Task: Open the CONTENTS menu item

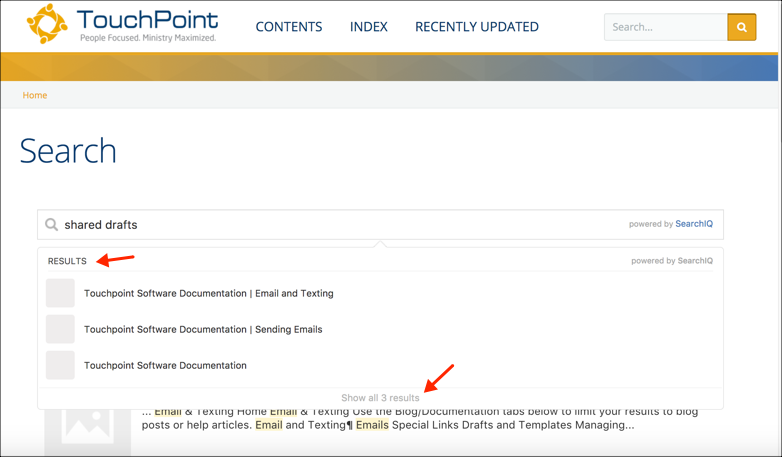Action: tap(289, 27)
